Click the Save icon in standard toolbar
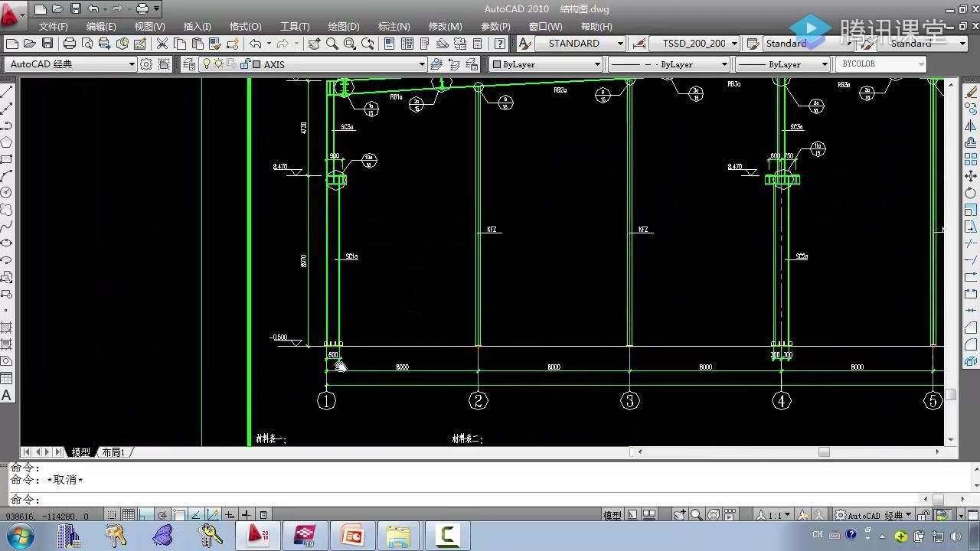This screenshot has height=551, width=980. point(47,44)
